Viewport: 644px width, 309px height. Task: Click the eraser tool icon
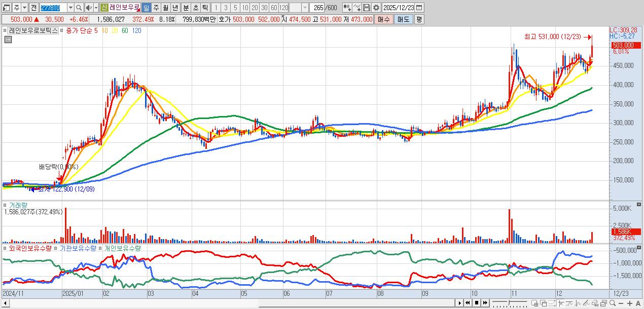595,303
